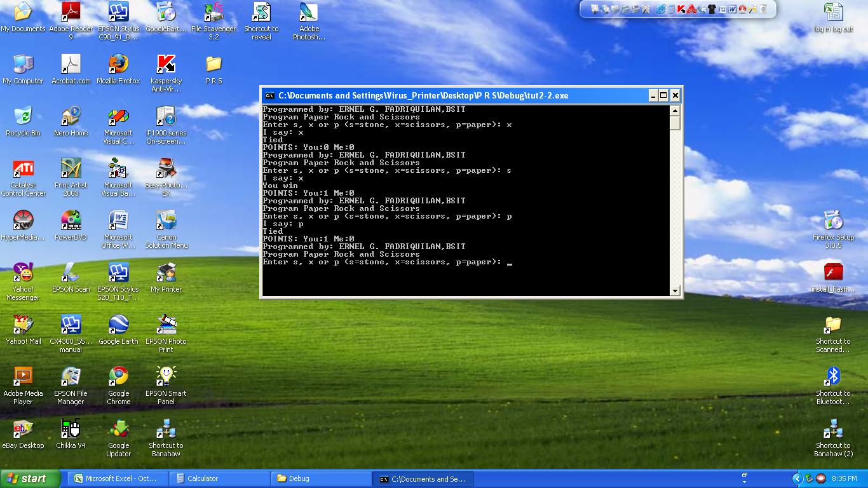Launch Google Chrome from desktop

click(118, 386)
